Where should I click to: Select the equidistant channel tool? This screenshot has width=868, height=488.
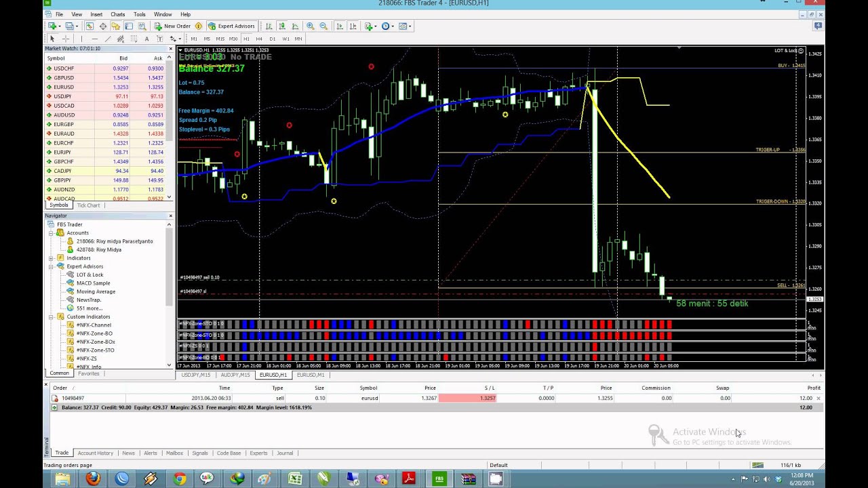121,39
